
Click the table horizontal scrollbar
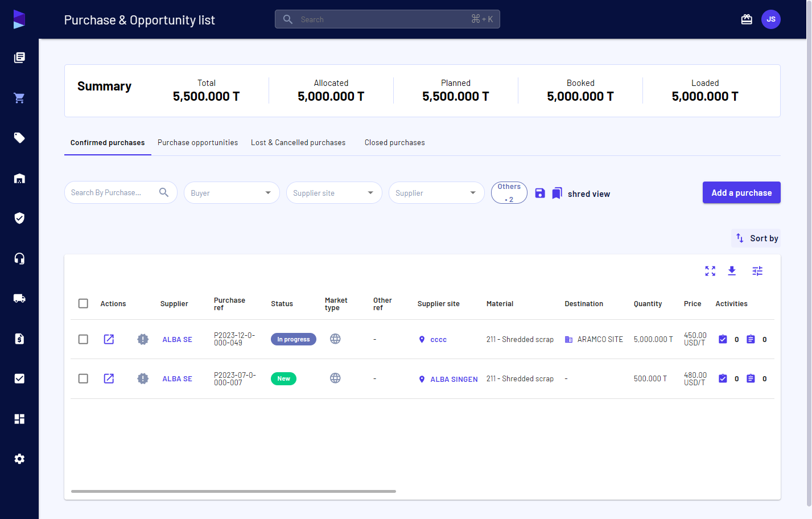point(233,491)
